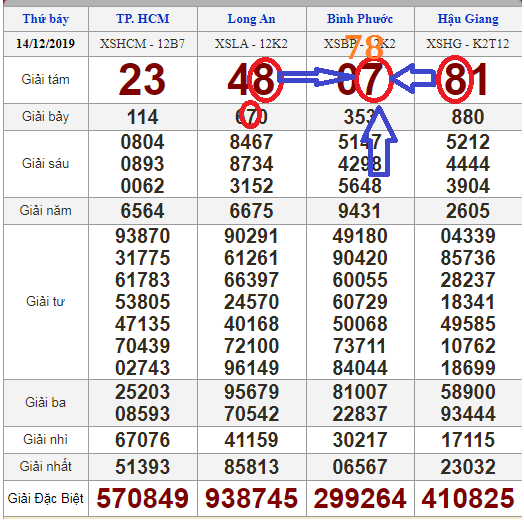The image size is (524, 520).
Task: Select the XSHCM - 12B7 draw code
Action: (x=142, y=44)
